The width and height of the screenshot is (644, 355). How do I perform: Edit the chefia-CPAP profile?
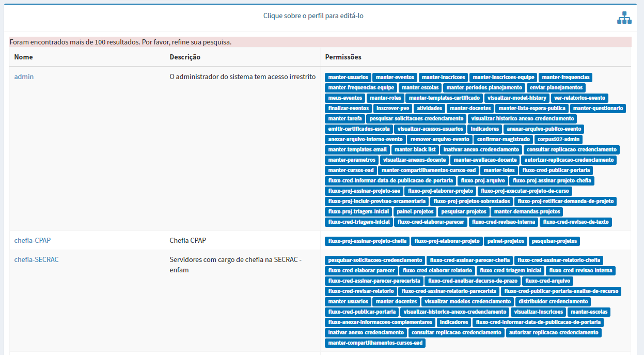(x=33, y=240)
